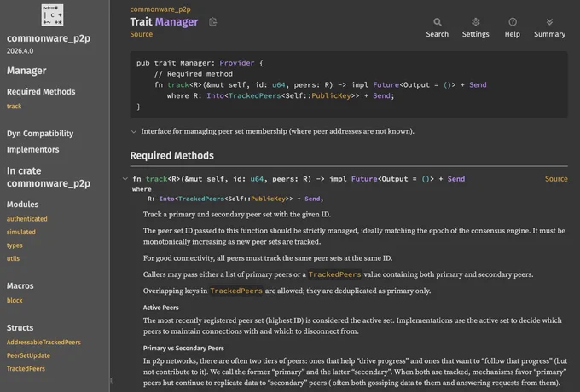
Task: Open the types module
Action: point(14,245)
